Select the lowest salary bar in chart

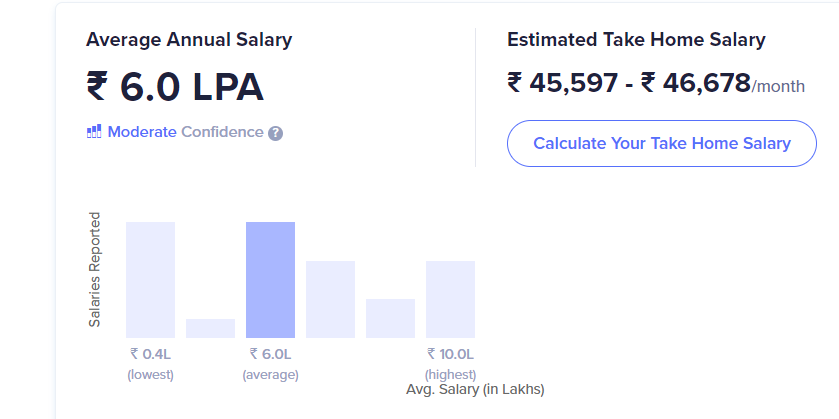click(150, 279)
